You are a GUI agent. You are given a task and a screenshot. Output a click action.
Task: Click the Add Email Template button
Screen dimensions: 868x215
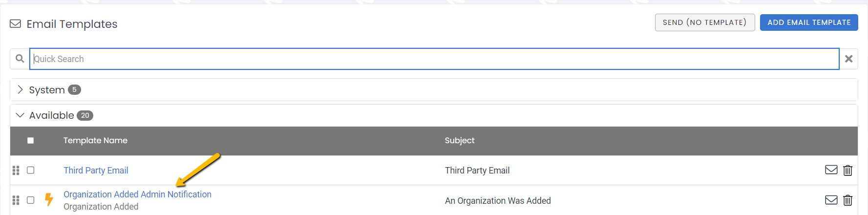(809, 22)
